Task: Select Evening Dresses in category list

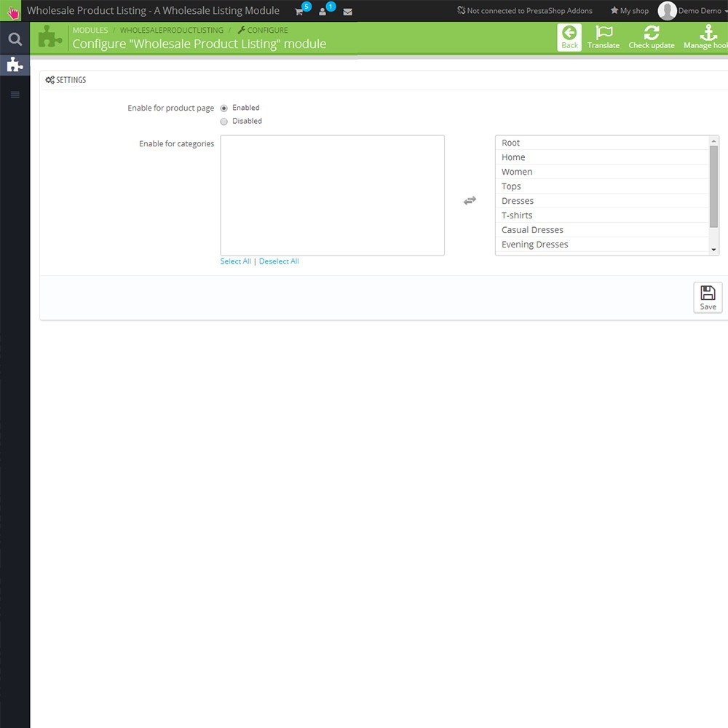Action: (x=602, y=244)
